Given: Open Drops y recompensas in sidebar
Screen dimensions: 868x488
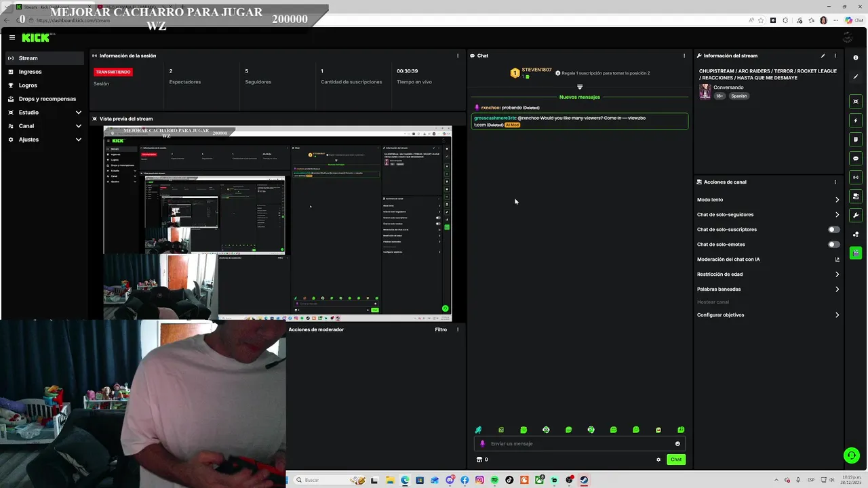Looking at the screenshot, I should pyautogui.click(x=45, y=99).
